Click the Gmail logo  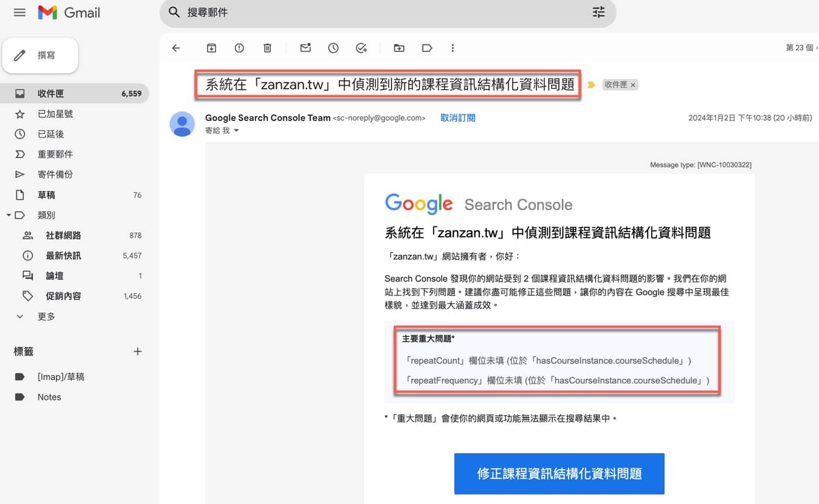click(x=69, y=12)
